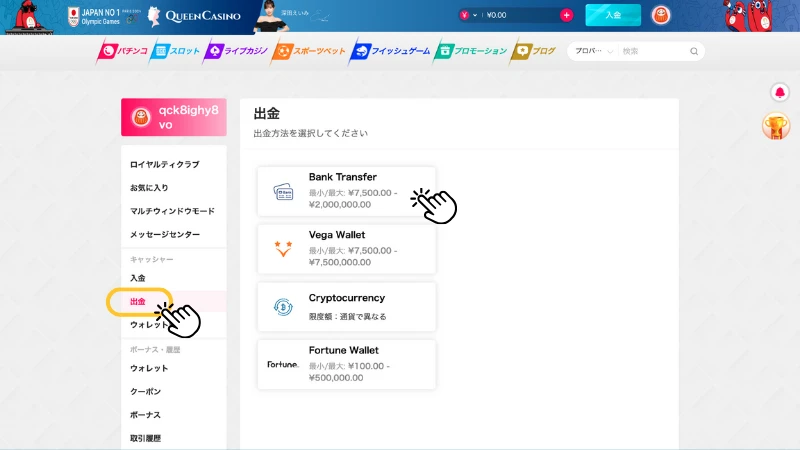Image resolution: width=800 pixels, height=450 pixels.
Task: Open the QueenCasino logo home link
Action: pyautogui.click(x=194, y=16)
